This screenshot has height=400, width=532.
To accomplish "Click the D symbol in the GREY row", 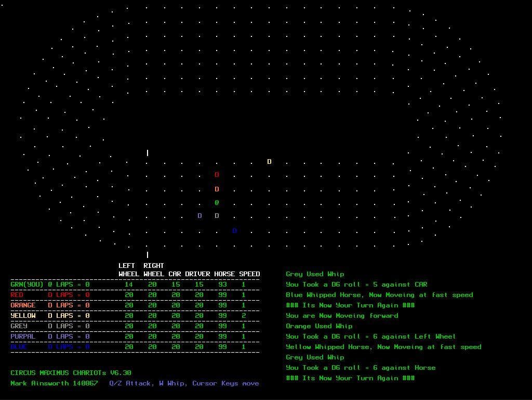I will (50, 326).
